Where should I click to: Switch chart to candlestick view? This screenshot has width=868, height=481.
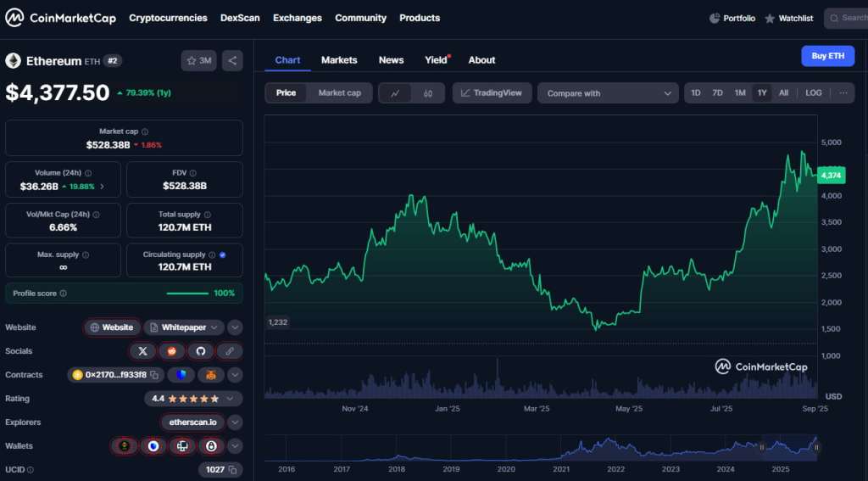[x=428, y=93]
